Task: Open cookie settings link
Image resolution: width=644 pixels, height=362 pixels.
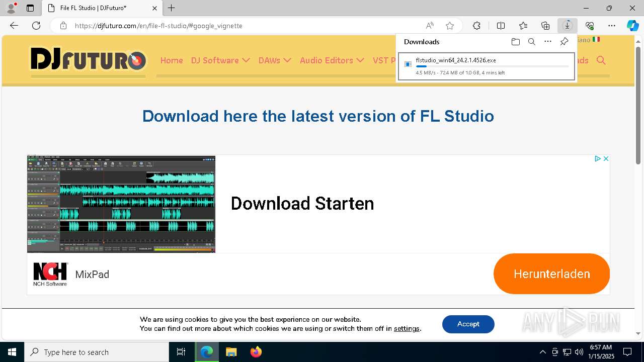Action: coord(407,329)
